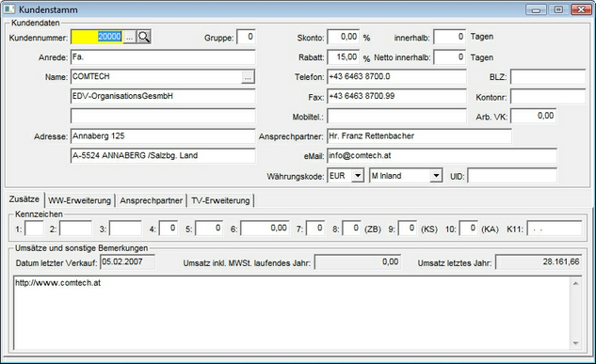Click Kennzeichen field 2
Viewport: 596px width, 364px height.
coord(75,229)
